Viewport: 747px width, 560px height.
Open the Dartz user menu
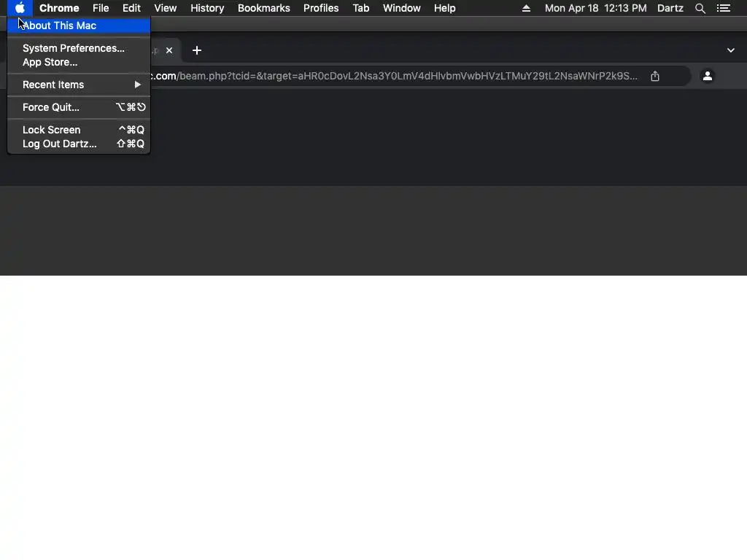click(x=670, y=8)
